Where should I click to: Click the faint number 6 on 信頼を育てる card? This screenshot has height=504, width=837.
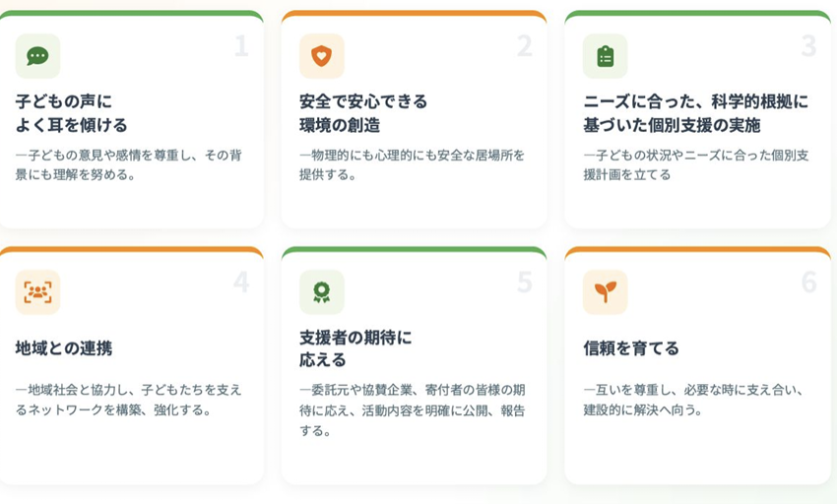point(808,283)
